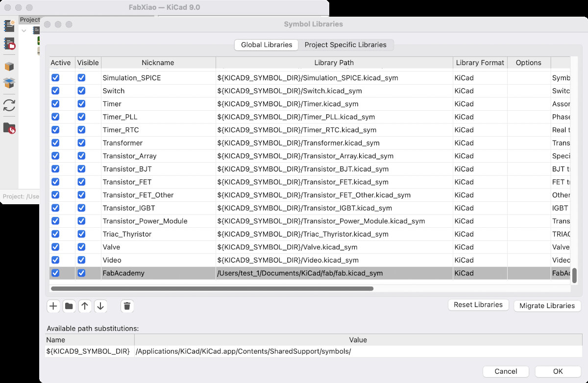
Task: Cancel the Symbol Libraries dialog
Action: [506, 371]
